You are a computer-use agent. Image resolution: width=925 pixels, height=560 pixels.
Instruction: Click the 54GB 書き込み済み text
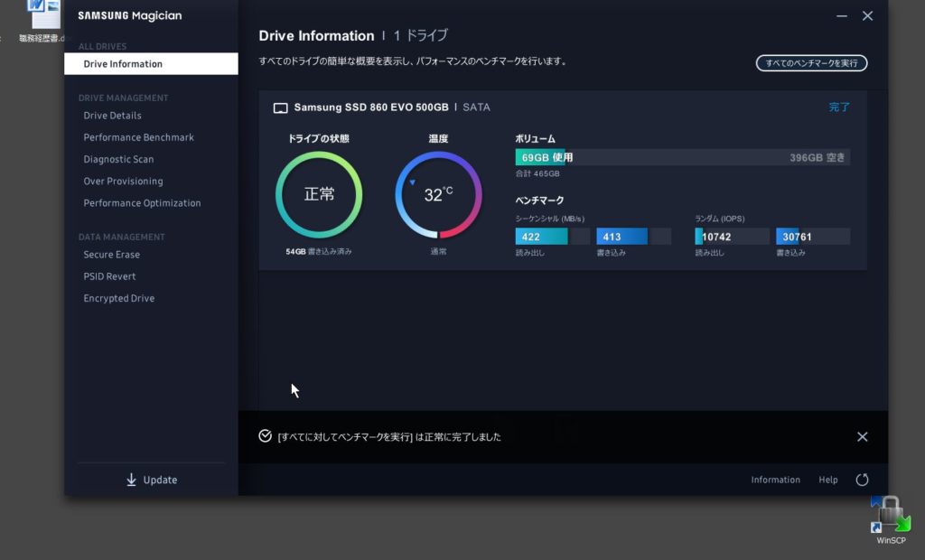(x=319, y=251)
